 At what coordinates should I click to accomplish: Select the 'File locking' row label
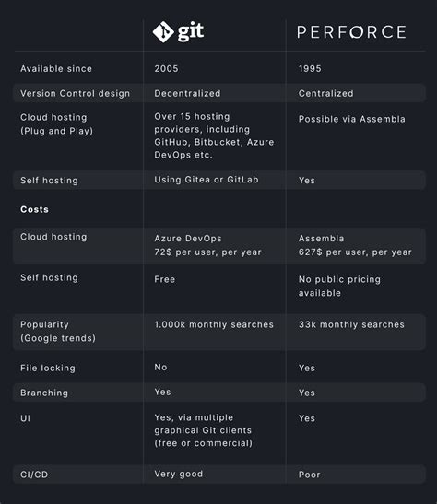[48, 368]
